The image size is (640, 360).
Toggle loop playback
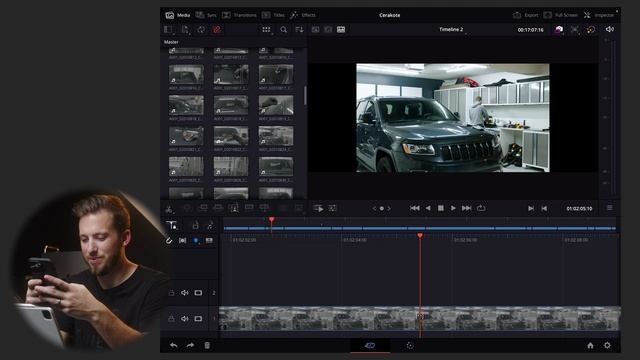tap(481, 208)
